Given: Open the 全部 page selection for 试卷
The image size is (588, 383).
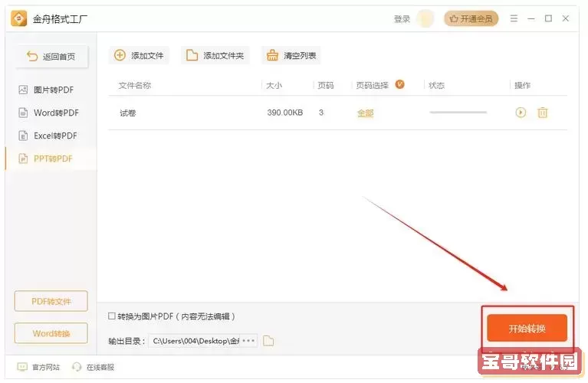Looking at the screenshot, I should tap(365, 113).
